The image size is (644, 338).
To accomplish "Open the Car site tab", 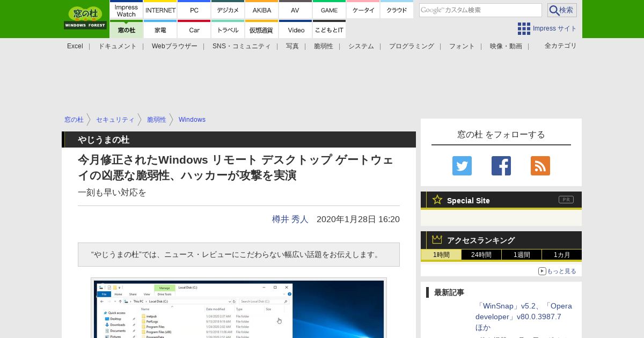I will pyautogui.click(x=194, y=30).
